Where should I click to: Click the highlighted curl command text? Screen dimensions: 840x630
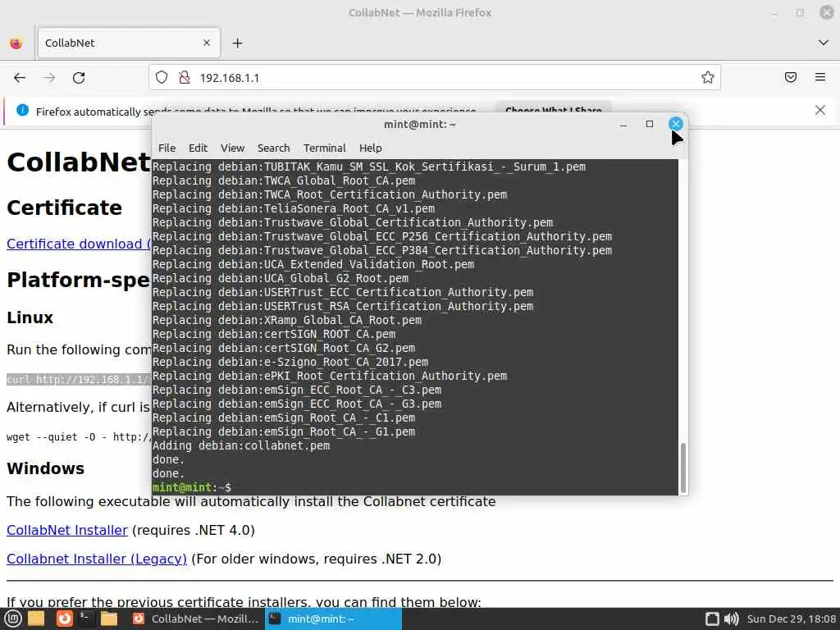pyautogui.click(x=79, y=379)
